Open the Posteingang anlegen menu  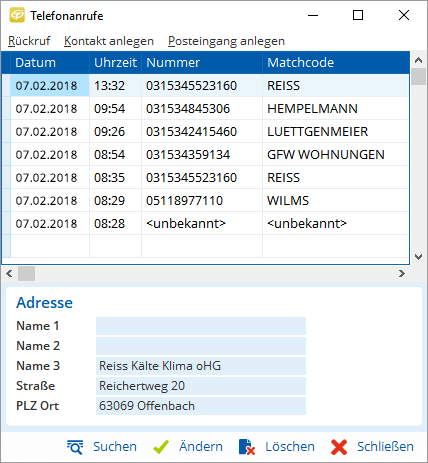[x=226, y=41]
